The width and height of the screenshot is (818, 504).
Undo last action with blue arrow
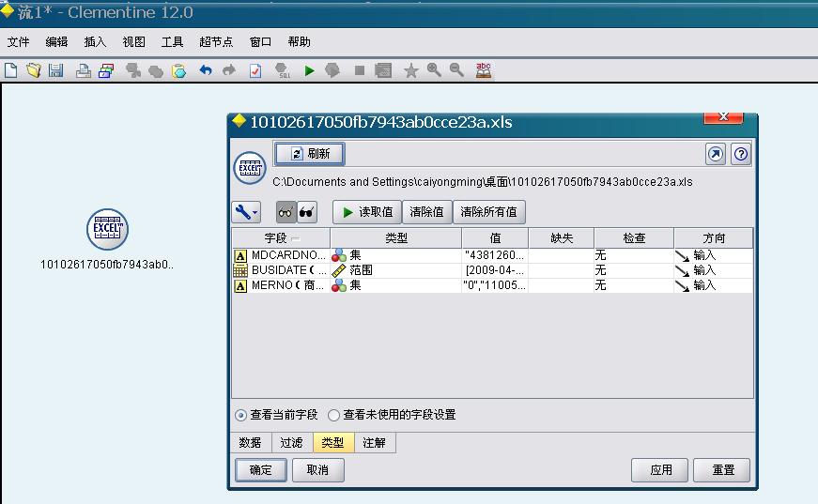tap(206, 70)
